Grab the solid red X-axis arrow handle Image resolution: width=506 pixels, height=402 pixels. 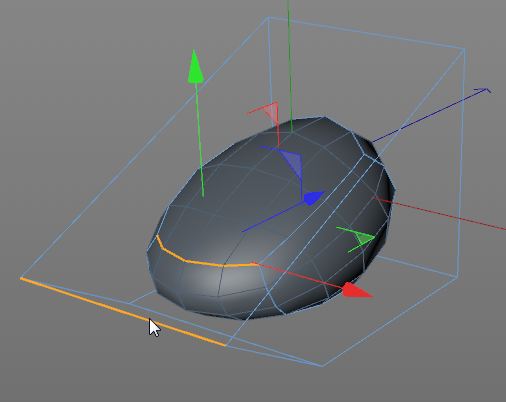point(357,290)
